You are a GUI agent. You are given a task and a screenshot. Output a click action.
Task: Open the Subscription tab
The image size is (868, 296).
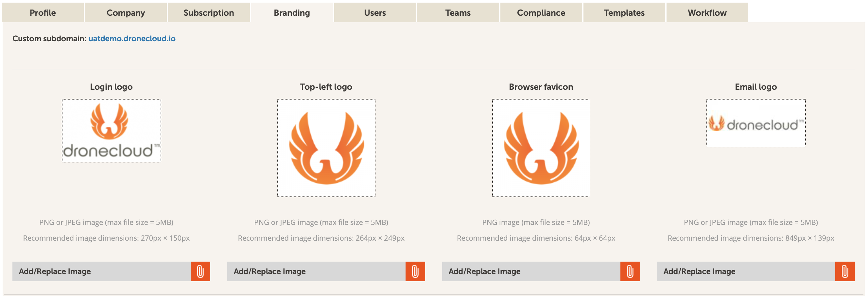(x=209, y=13)
